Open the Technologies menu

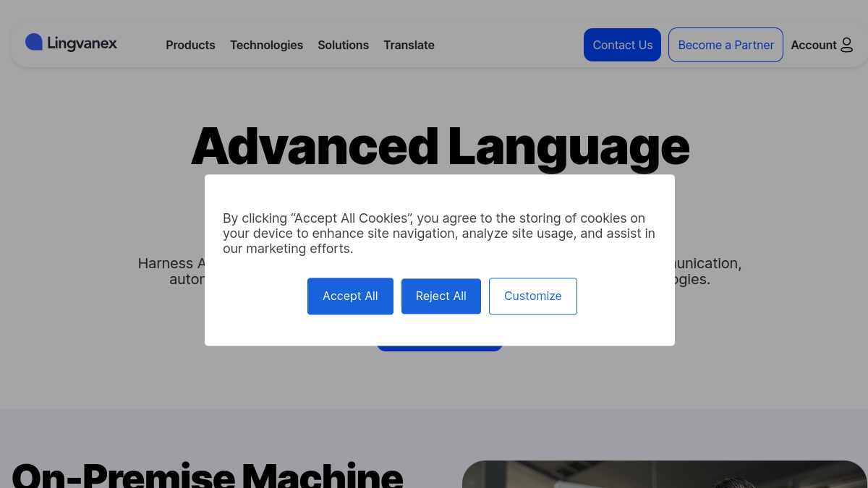266,45
